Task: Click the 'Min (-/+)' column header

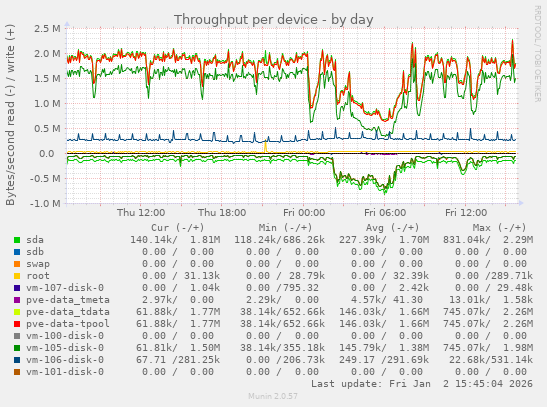Action: [285, 228]
